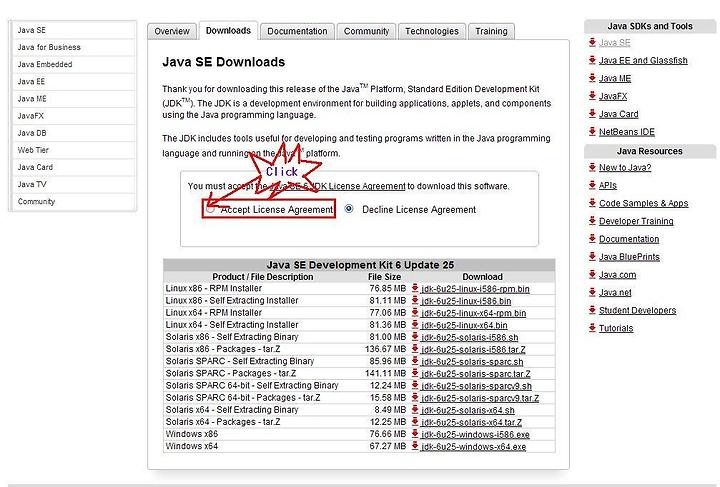Viewport: 720px width, 487px height.
Task: Open Java SE item in left sidebar
Action: tap(74, 30)
